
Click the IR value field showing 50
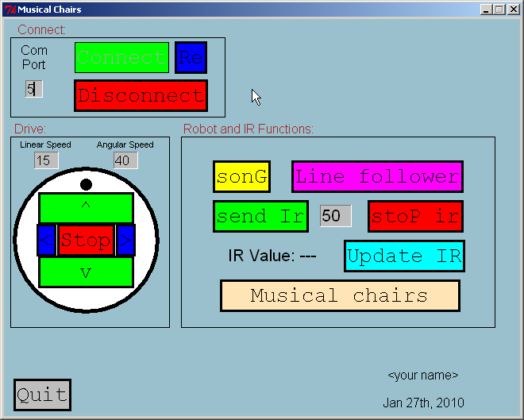coord(335,216)
